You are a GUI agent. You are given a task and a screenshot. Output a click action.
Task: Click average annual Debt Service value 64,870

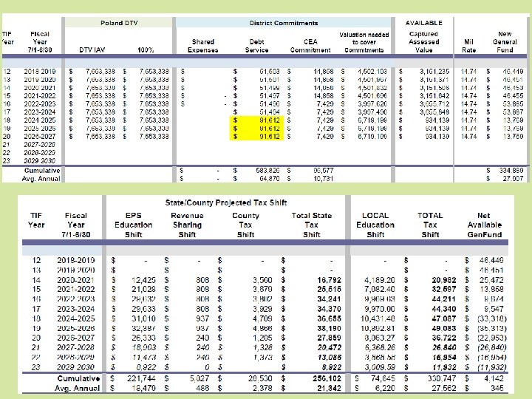(270, 179)
